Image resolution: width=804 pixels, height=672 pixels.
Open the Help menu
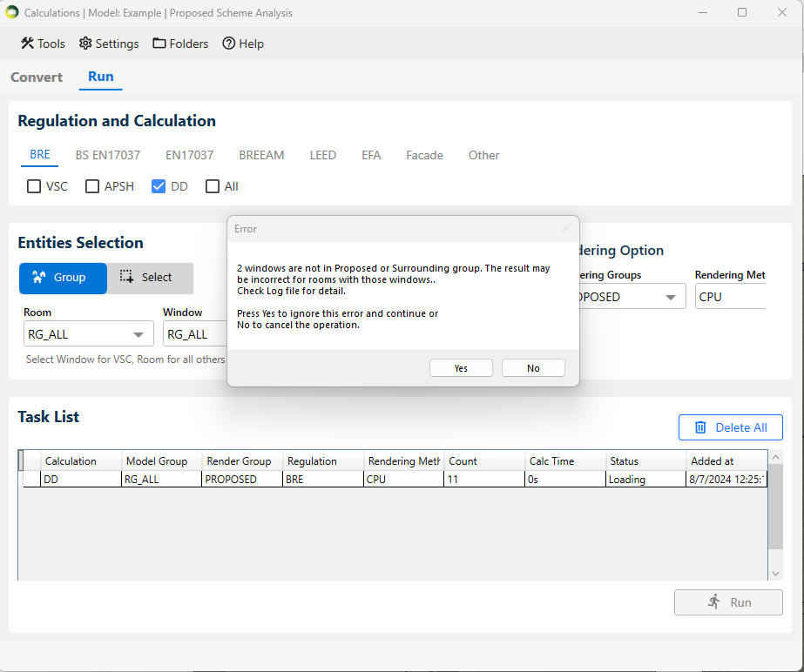pyautogui.click(x=243, y=44)
